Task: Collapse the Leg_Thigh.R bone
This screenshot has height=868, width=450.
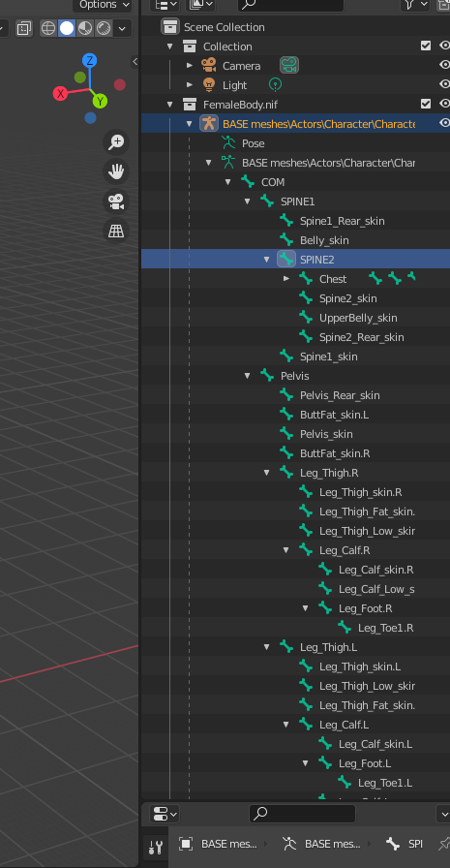Action: [267, 473]
